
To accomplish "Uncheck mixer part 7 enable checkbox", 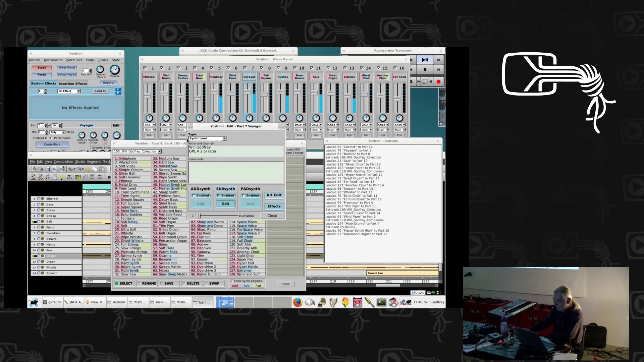I will tap(245, 68).
